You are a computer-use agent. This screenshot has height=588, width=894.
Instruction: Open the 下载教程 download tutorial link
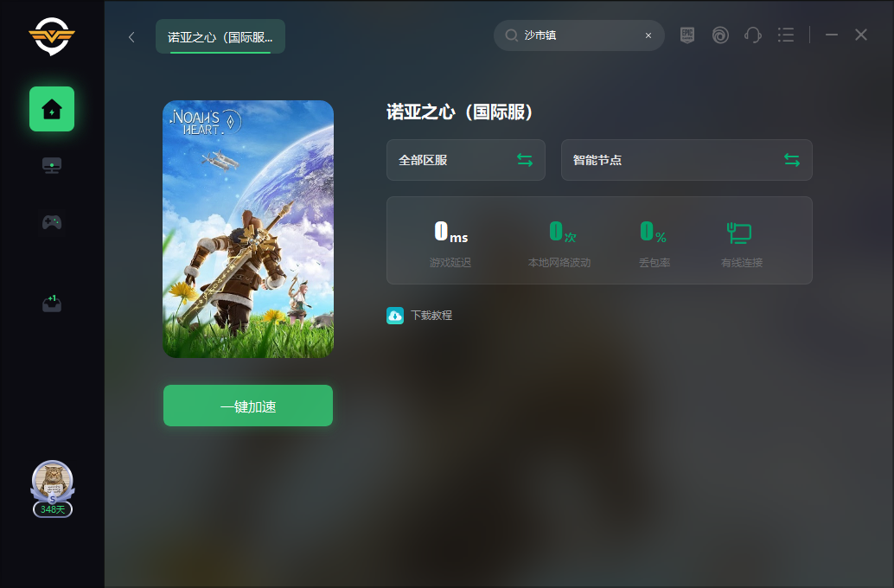431,316
